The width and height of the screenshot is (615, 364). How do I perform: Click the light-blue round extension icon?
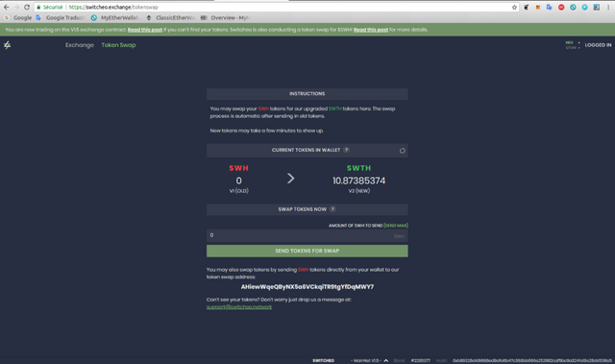pos(585,7)
